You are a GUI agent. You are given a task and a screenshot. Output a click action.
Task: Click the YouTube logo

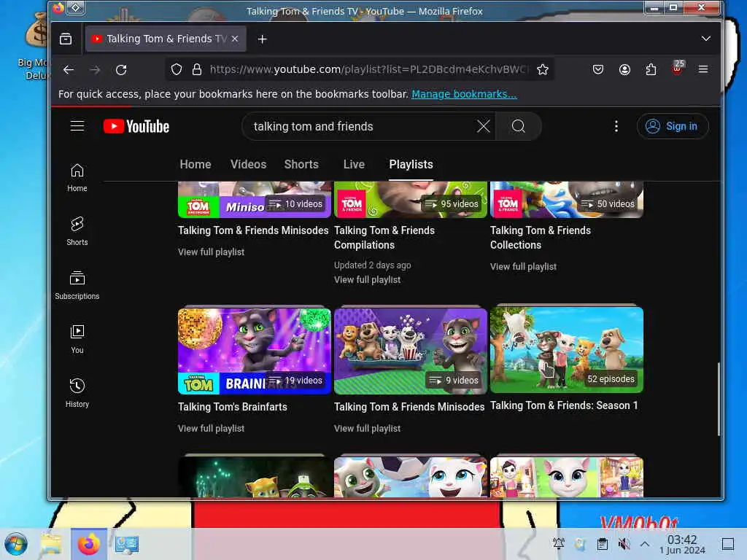[x=136, y=126]
